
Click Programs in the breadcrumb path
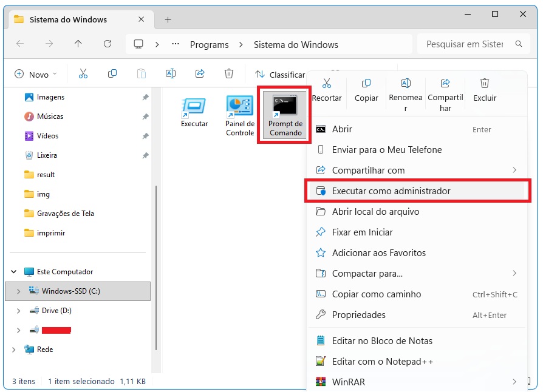point(209,45)
